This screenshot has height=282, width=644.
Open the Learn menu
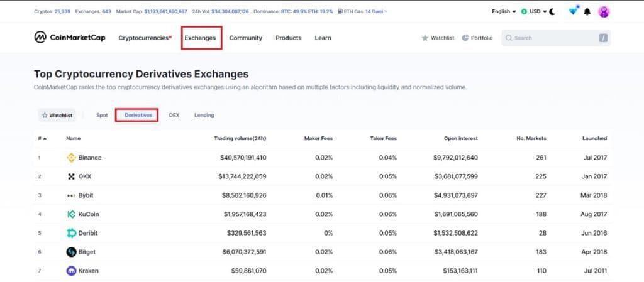point(323,38)
